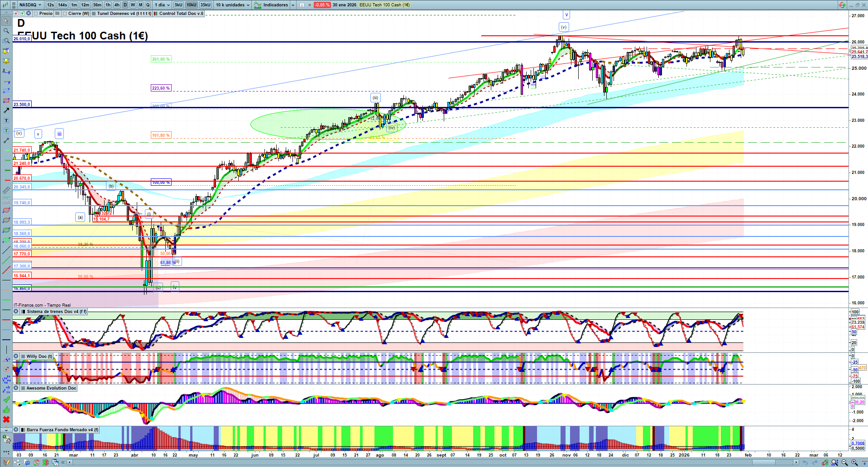The image size is (868, 467).
Task: Click the zoom-out magnifier in bottom bar
Action: pos(844,462)
